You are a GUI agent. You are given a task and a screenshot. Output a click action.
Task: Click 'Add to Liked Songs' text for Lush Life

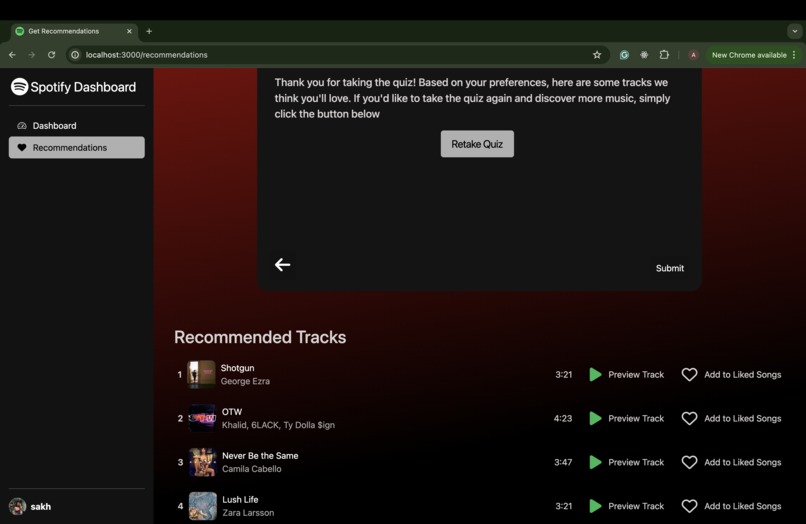743,506
